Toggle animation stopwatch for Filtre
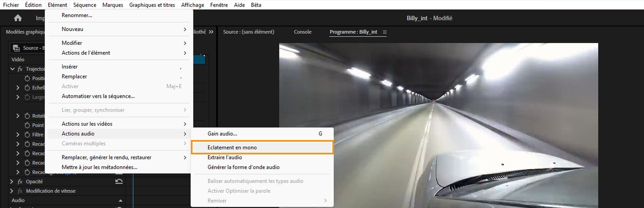 [27, 135]
